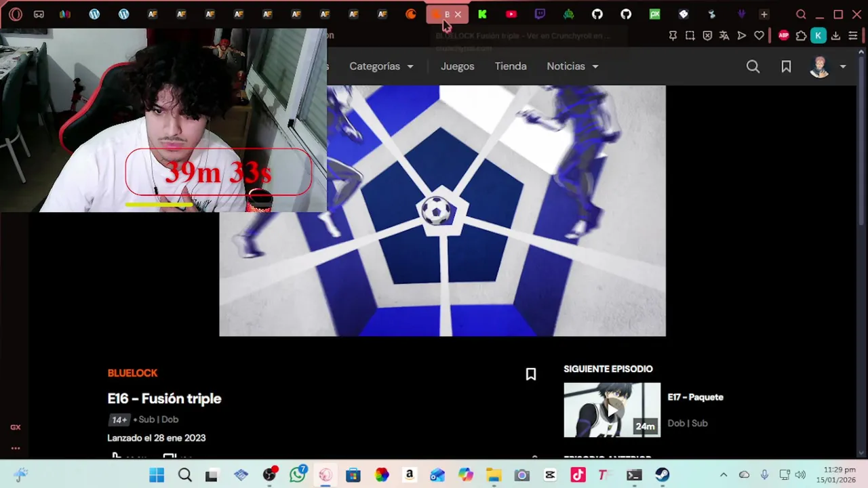Switch to the green px tab
Image resolution: width=868 pixels, height=488 pixels.
tap(654, 14)
